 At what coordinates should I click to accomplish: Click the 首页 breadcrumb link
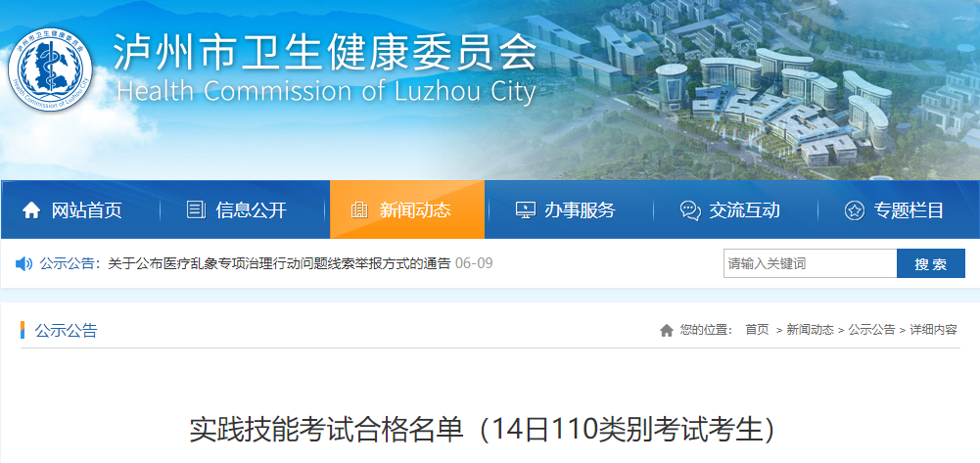click(757, 330)
